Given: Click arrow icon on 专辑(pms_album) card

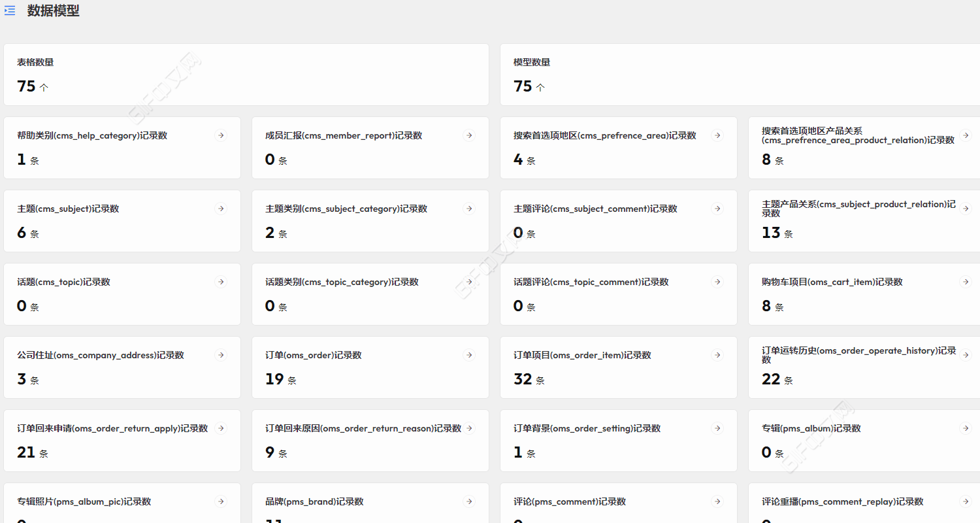Looking at the screenshot, I should [x=966, y=428].
